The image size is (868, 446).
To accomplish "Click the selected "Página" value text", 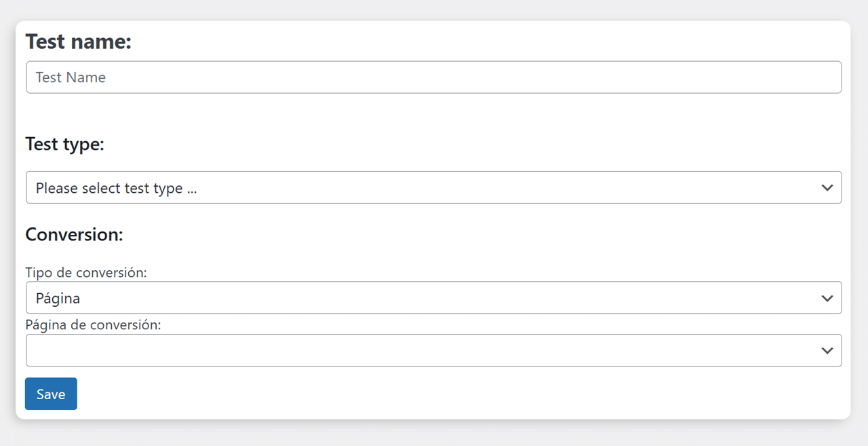I will coord(58,298).
